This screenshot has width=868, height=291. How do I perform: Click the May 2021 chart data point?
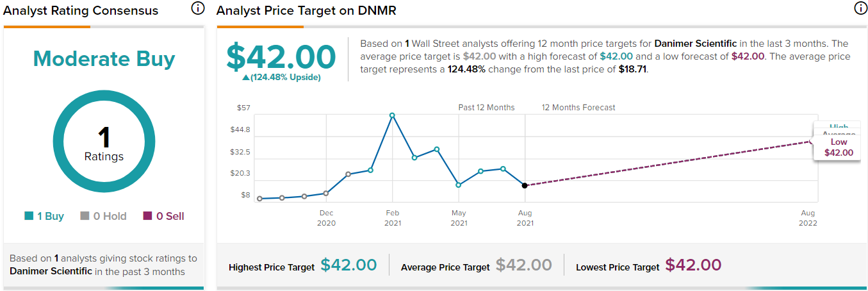tap(459, 185)
